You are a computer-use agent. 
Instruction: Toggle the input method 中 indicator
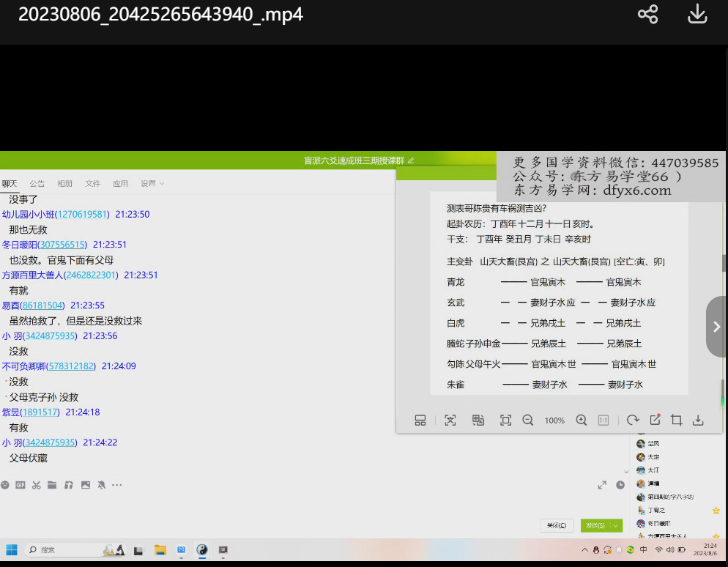click(644, 549)
